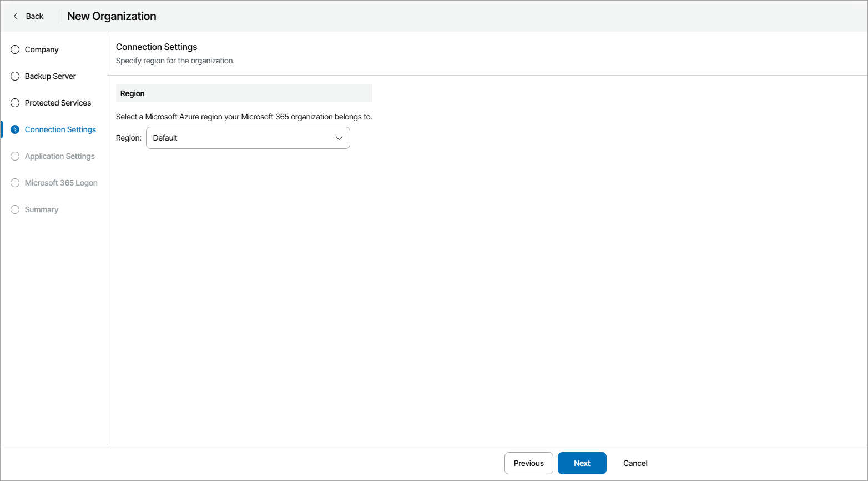Click the Previous button
Screen dimensions: 868x481
coord(528,463)
